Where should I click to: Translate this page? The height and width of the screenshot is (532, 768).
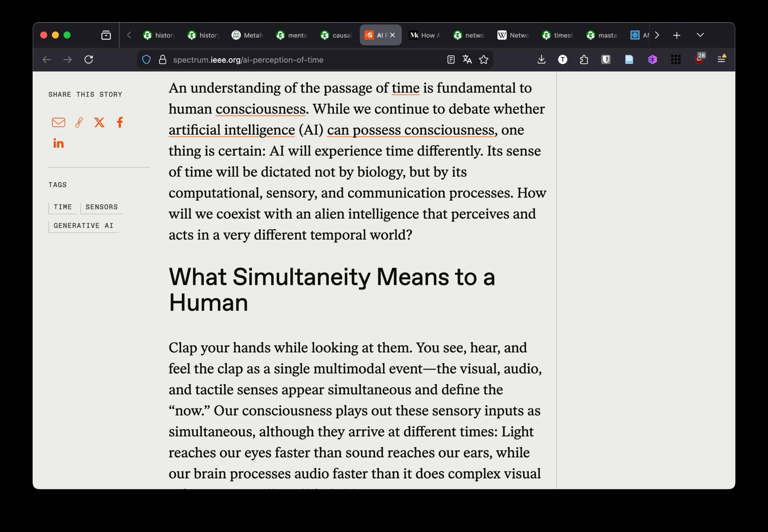pos(467,60)
